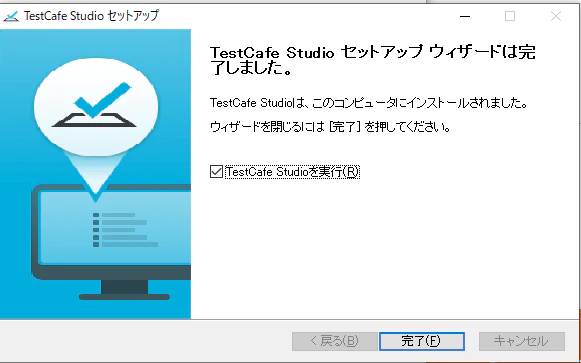Click the 'セットアップ ウィザードは完了しました' heading
The height and width of the screenshot is (363, 581).
(372, 60)
